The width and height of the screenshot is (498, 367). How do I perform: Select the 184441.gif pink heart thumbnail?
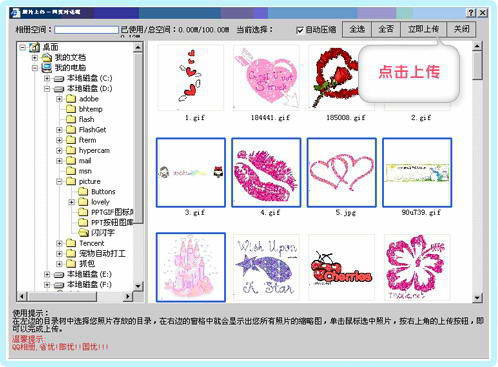(266, 77)
